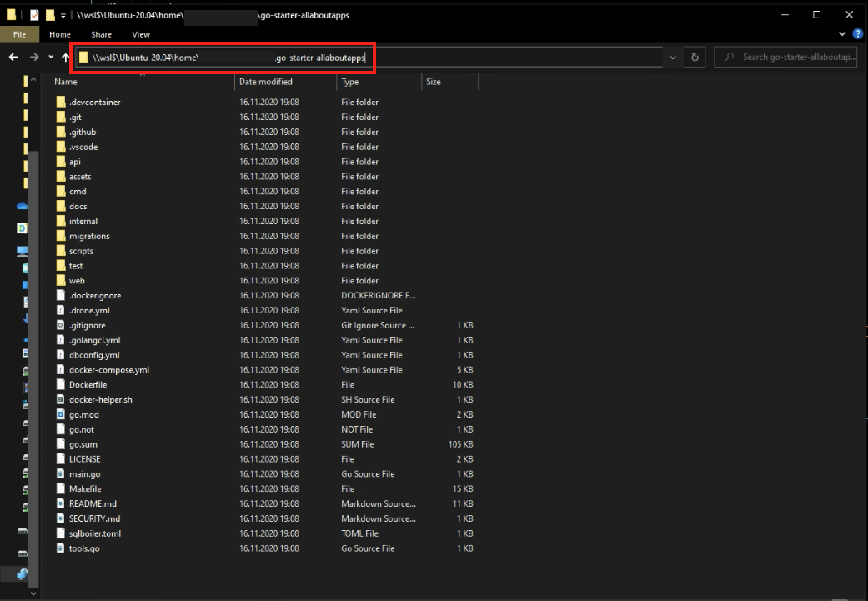The image size is (868, 601).
Task: Click the folder icon on the Quick Access Toolbar
Action: click(x=49, y=14)
